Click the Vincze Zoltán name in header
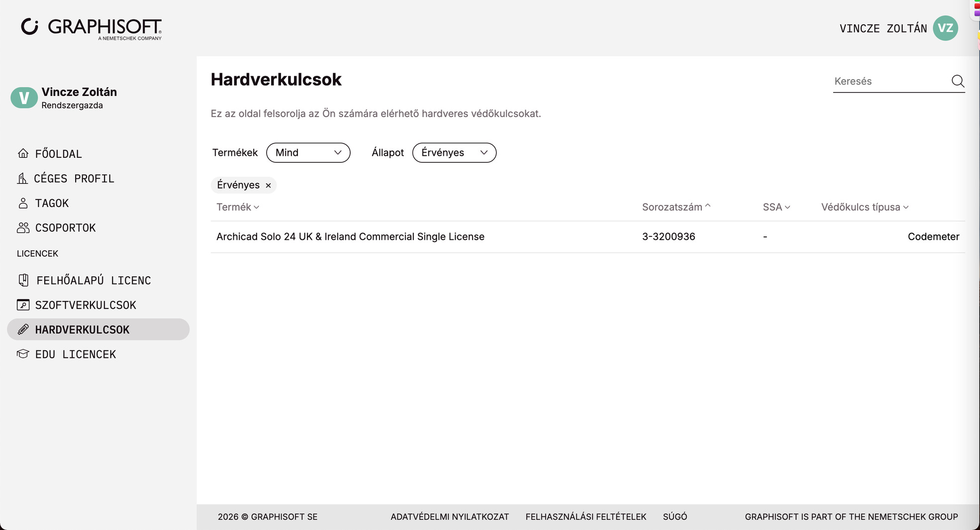980x530 pixels. 883,28
